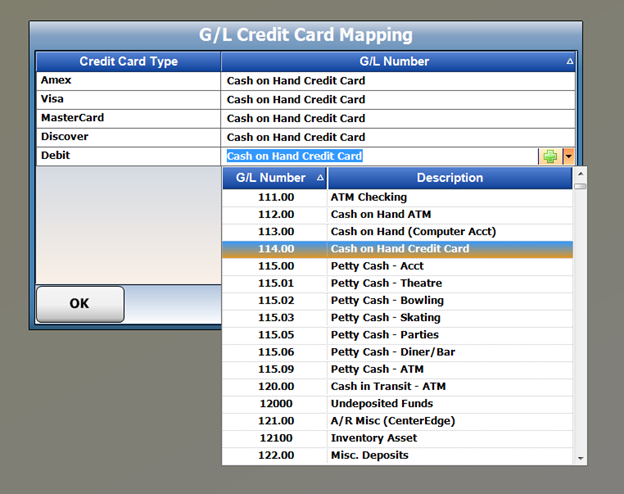This screenshot has width=624, height=494.
Task: Click the 12000 G/L number cell
Action: pyautogui.click(x=275, y=404)
